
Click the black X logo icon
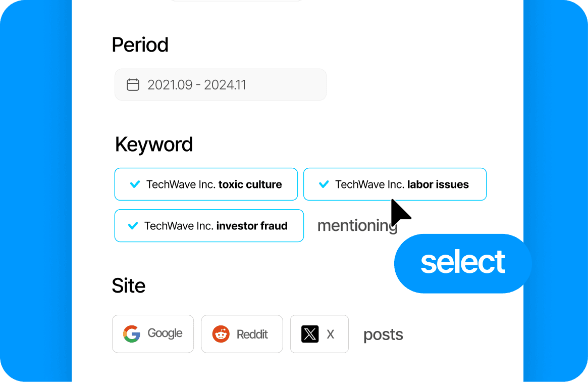pos(310,334)
